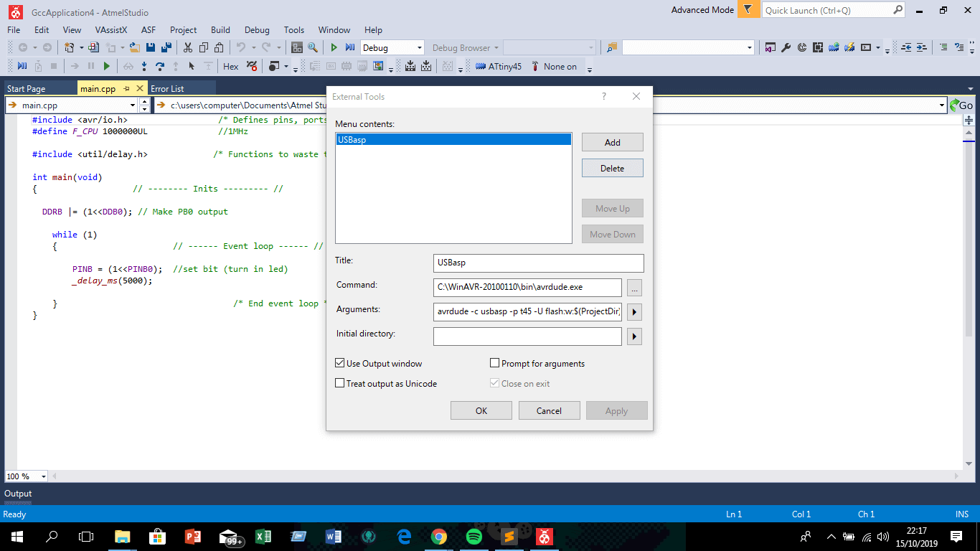Click the Find in Files magnifier icon
Screen dimensions: 980x551
[x=313, y=48]
